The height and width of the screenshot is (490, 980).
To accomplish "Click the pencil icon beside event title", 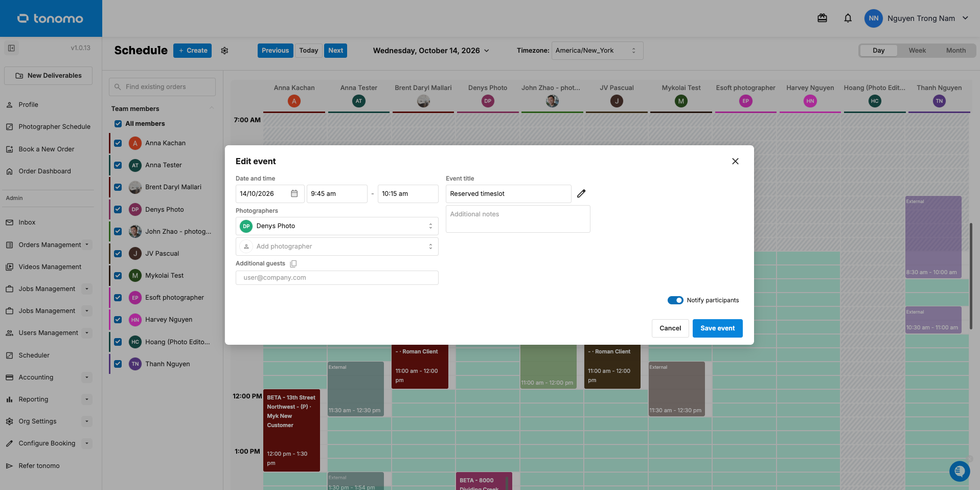I will [x=581, y=194].
